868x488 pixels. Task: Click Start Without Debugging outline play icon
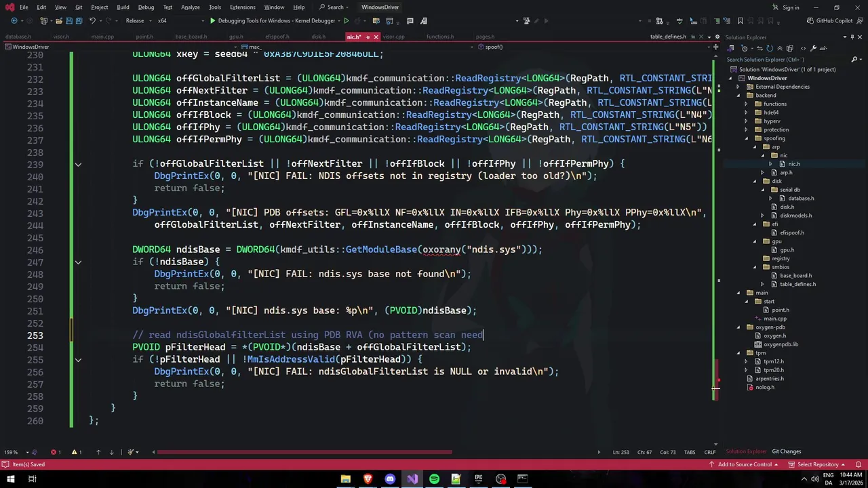[347, 21]
